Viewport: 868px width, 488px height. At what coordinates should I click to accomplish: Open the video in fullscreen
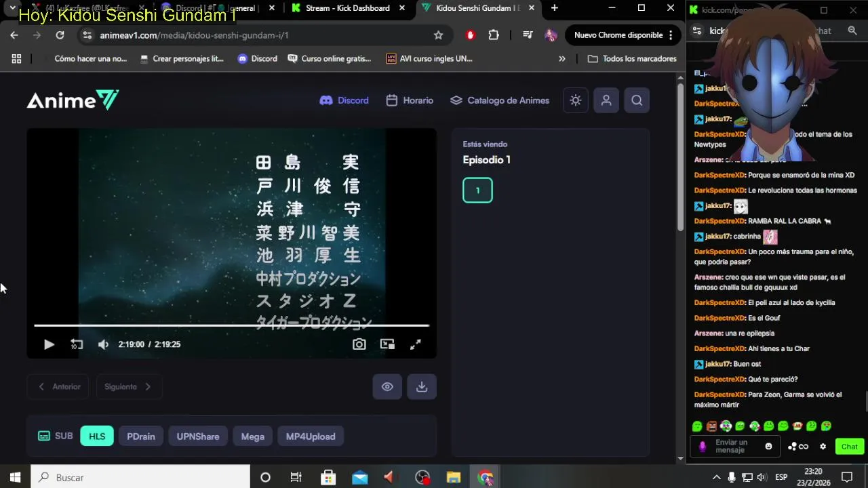coord(416,344)
